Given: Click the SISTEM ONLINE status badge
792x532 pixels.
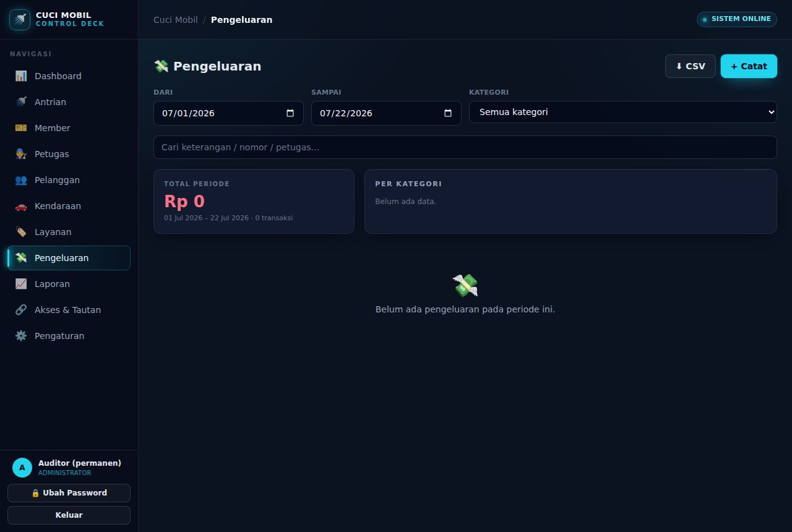Looking at the screenshot, I should pos(737,19).
